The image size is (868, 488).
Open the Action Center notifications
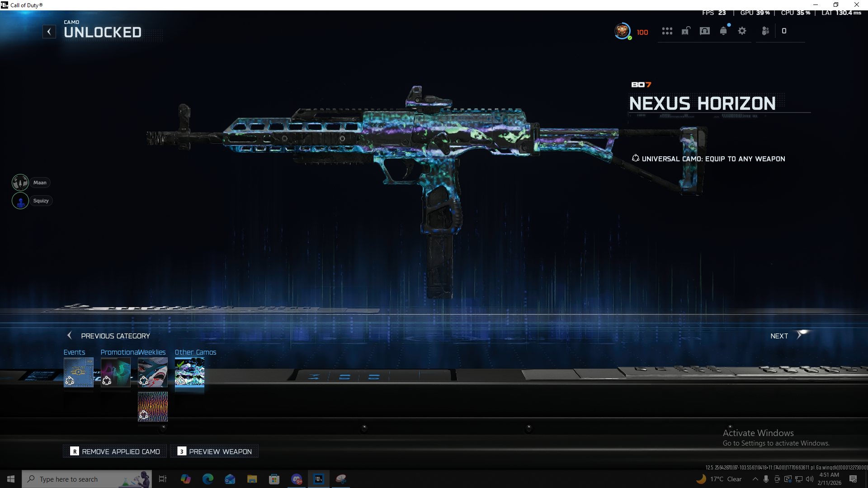(853, 479)
